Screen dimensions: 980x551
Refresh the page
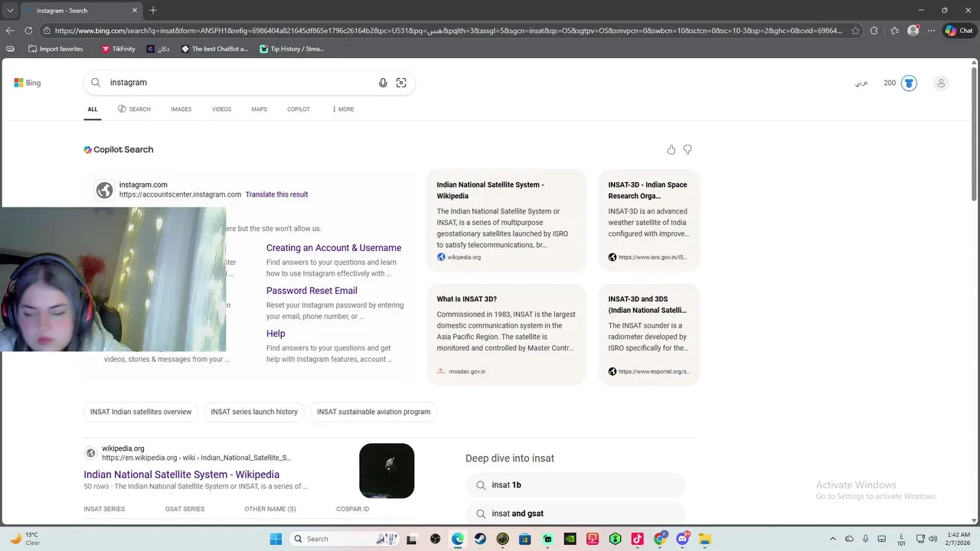(x=28, y=31)
